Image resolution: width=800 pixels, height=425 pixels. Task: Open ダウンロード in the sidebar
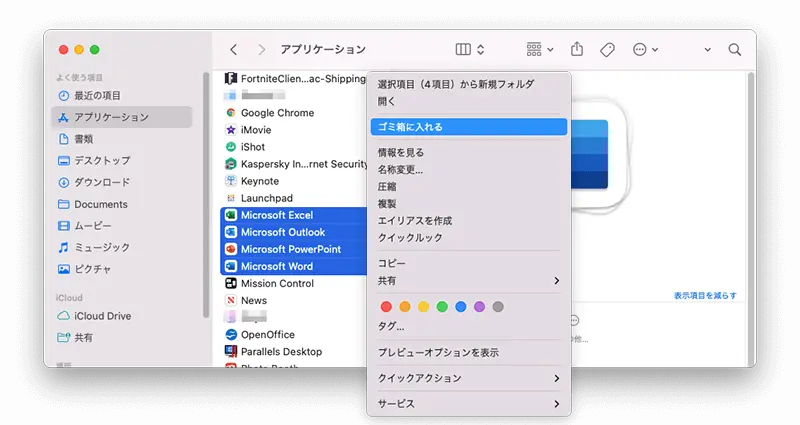click(121, 182)
